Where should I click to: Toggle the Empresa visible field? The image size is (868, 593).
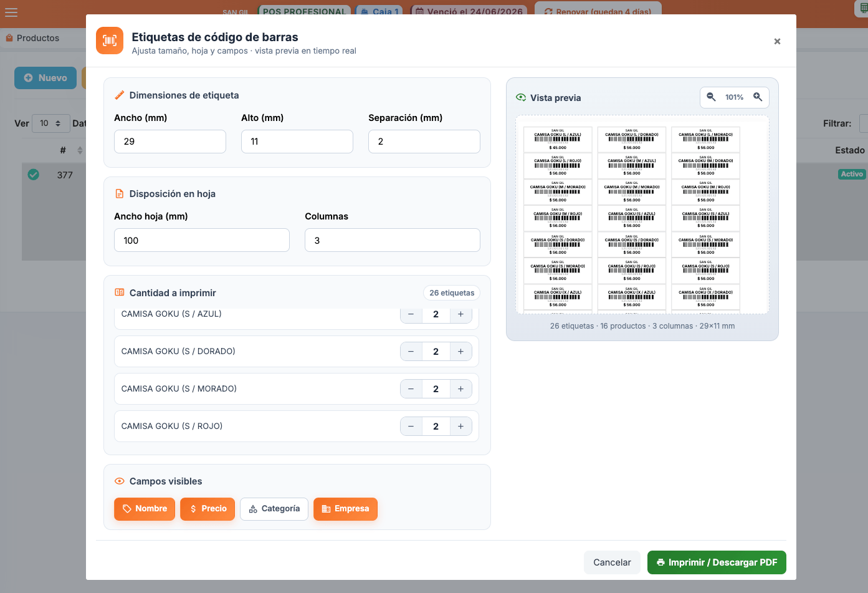coord(345,509)
